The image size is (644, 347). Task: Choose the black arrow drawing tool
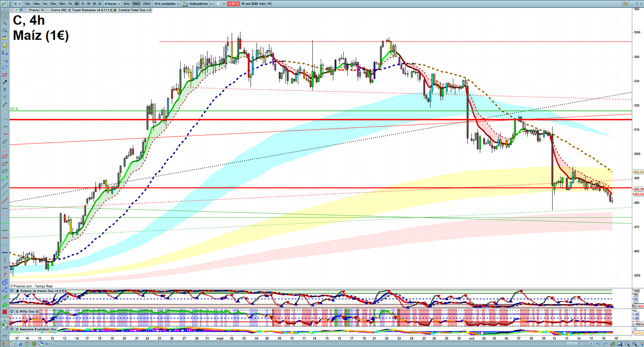click(x=5, y=82)
